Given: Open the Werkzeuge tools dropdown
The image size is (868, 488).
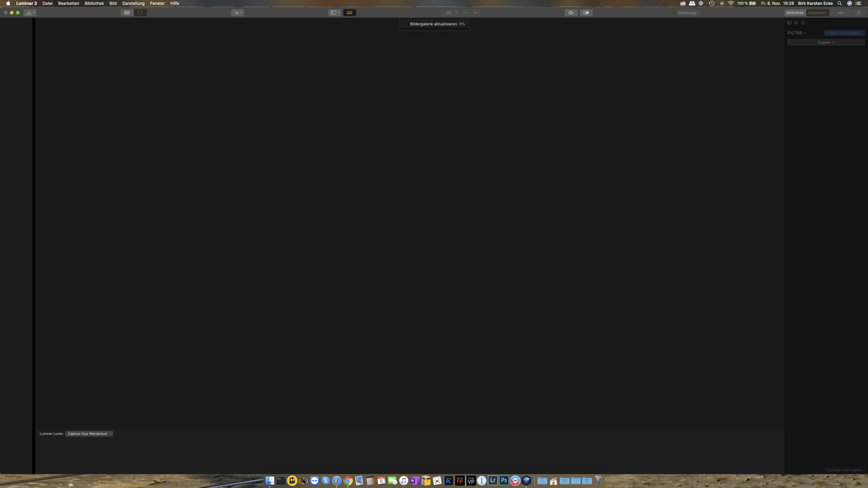Looking at the screenshot, I should (x=688, y=13).
